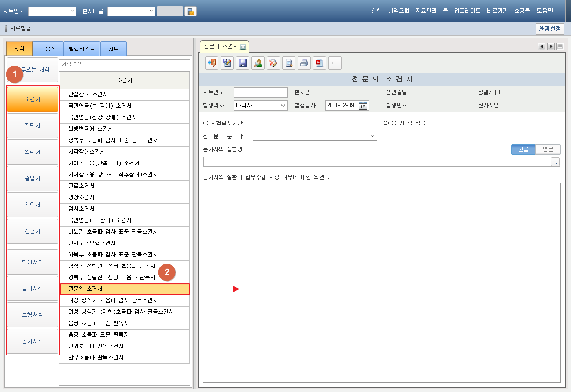Select 진료소견서 in the form list
Viewport: 571px width, 392px height.
81,186
